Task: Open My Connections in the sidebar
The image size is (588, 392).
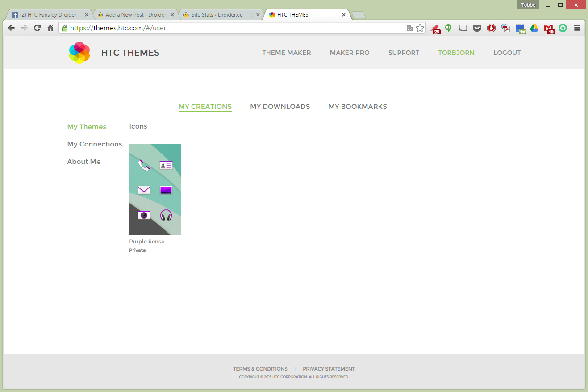Action: (94, 144)
